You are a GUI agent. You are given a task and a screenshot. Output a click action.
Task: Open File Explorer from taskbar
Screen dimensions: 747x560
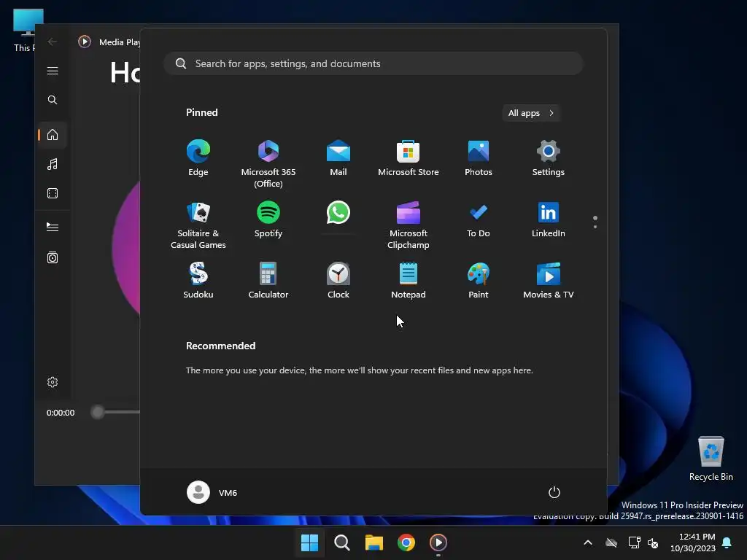click(374, 542)
